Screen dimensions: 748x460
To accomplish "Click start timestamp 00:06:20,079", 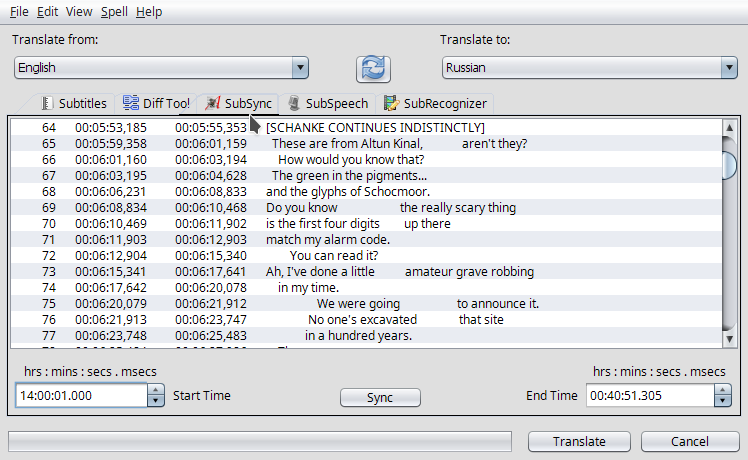I will [111, 303].
